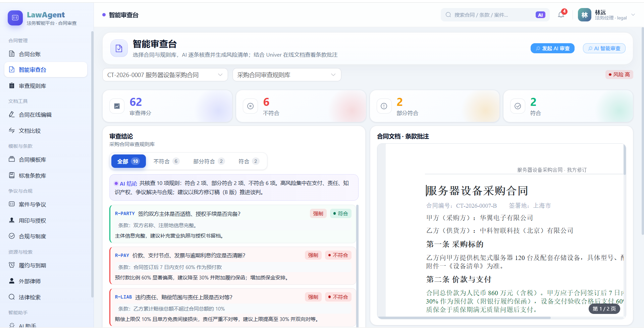Select the 全部 10 tab
Viewport: 644px width, 328px height.
click(128, 161)
